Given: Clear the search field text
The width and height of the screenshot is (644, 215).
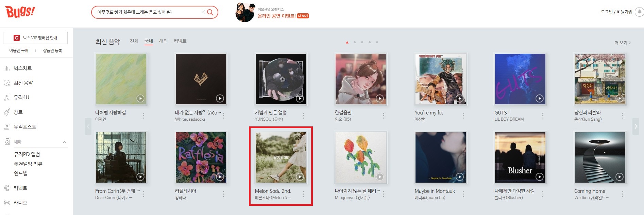Looking at the screenshot, I should 203,12.
